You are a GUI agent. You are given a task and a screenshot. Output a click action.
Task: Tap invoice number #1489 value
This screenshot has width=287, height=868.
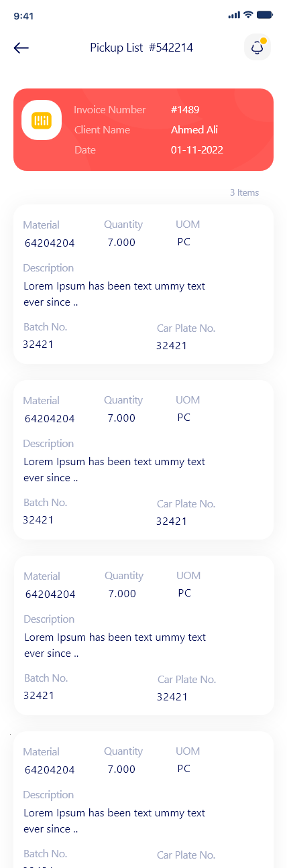[185, 109]
